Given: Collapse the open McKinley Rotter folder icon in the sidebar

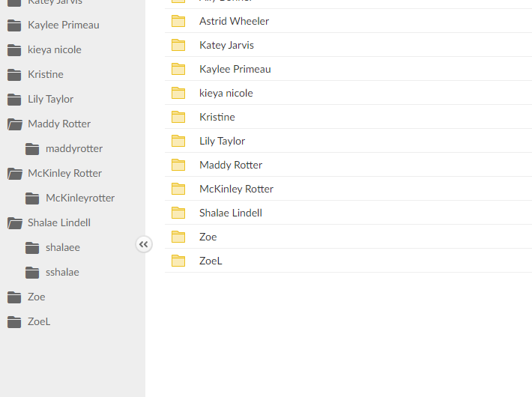Looking at the screenshot, I should [15, 174].
